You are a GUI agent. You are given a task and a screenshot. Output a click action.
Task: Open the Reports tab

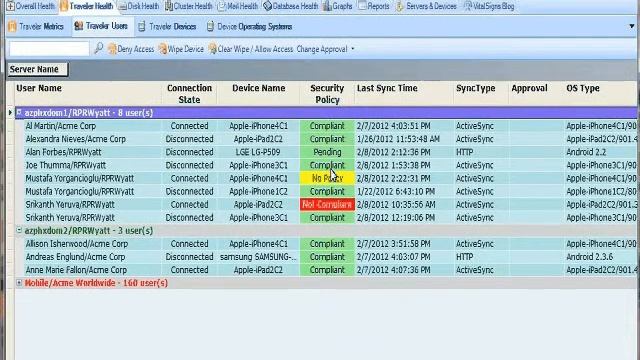(x=374, y=6)
